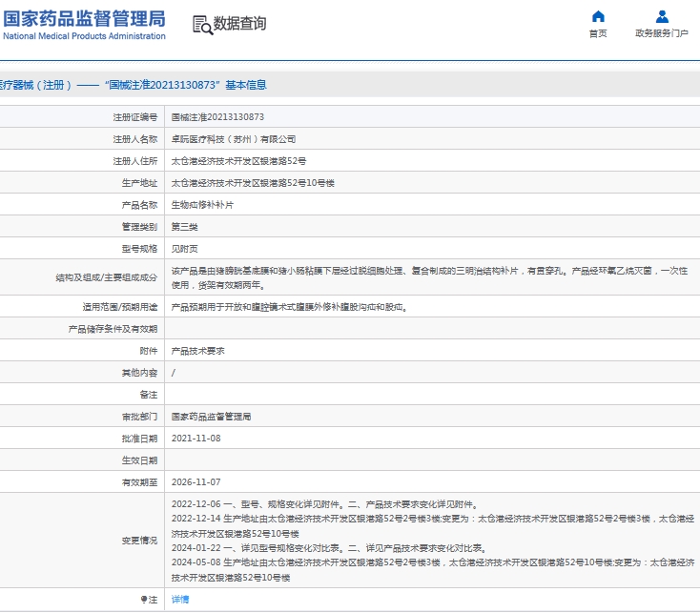Click the 注册人名称 row label
Image resolution: width=700 pixels, height=613 pixels.
click(x=135, y=139)
